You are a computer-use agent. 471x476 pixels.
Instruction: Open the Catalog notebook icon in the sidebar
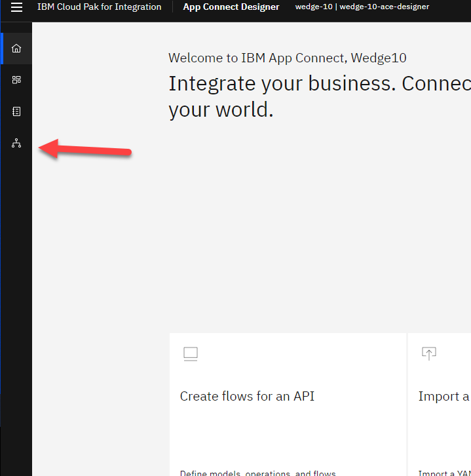16,111
